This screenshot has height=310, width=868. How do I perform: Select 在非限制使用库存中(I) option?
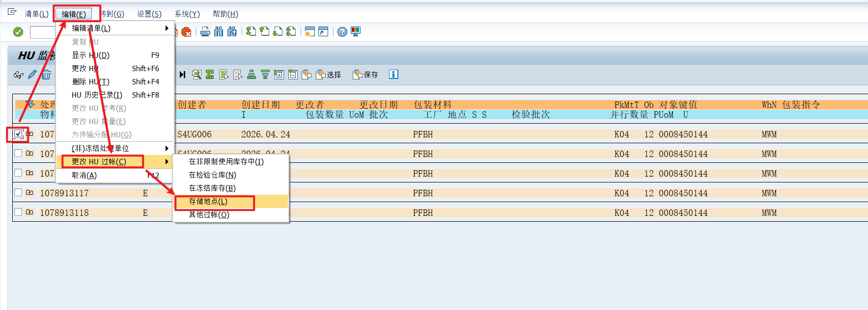[230, 161]
